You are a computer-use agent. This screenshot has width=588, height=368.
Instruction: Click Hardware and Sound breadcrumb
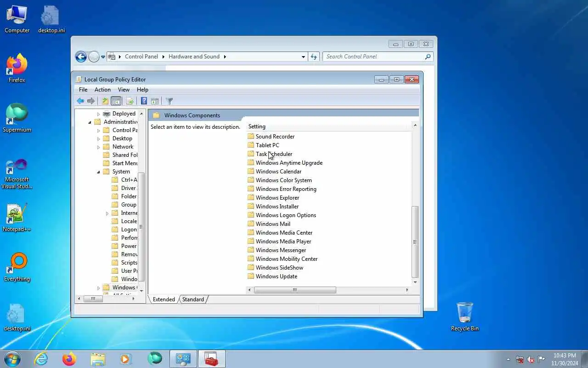coord(194,57)
